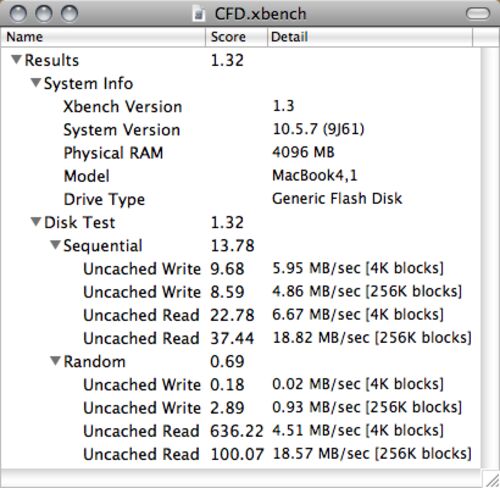Select the System Version row
The width and height of the screenshot is (500, 488).
click(x=241, y=129)
